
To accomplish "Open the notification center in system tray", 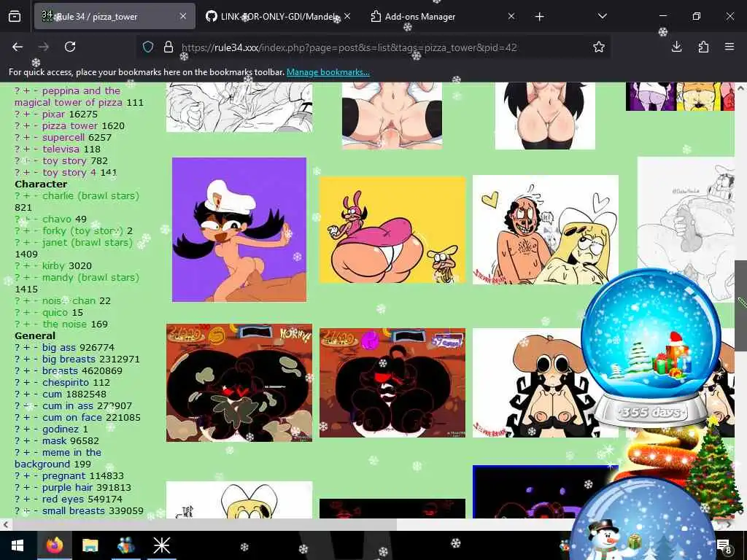I will coord(724,546).
